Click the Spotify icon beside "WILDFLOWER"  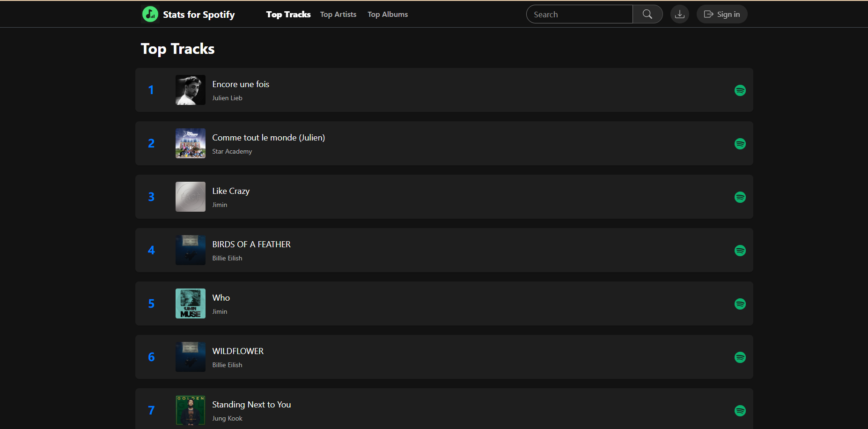coord(740,357)
